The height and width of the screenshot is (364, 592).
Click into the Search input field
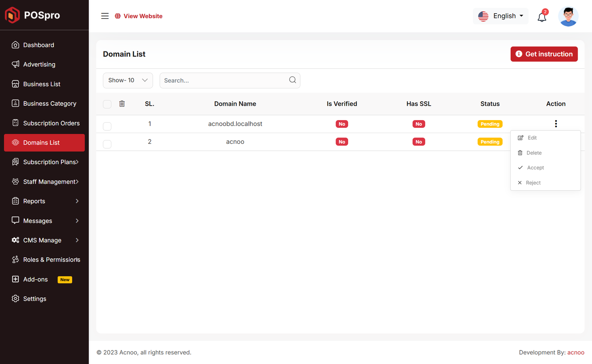click(224, 81)
